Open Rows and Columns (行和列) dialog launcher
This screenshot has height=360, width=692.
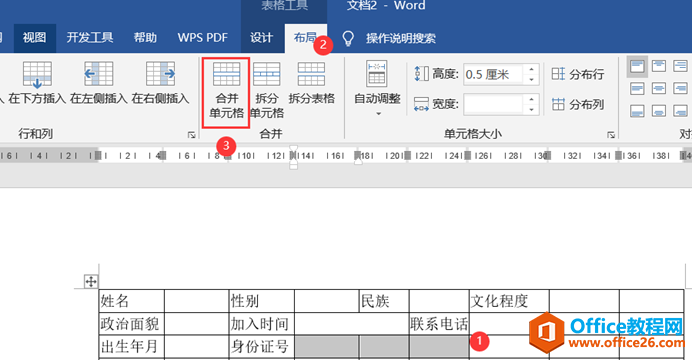coord(191,135)
